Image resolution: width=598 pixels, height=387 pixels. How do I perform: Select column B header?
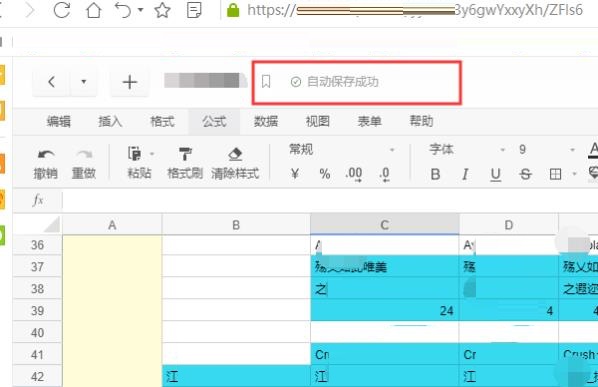pyautogui.click(x=236, y=225)
